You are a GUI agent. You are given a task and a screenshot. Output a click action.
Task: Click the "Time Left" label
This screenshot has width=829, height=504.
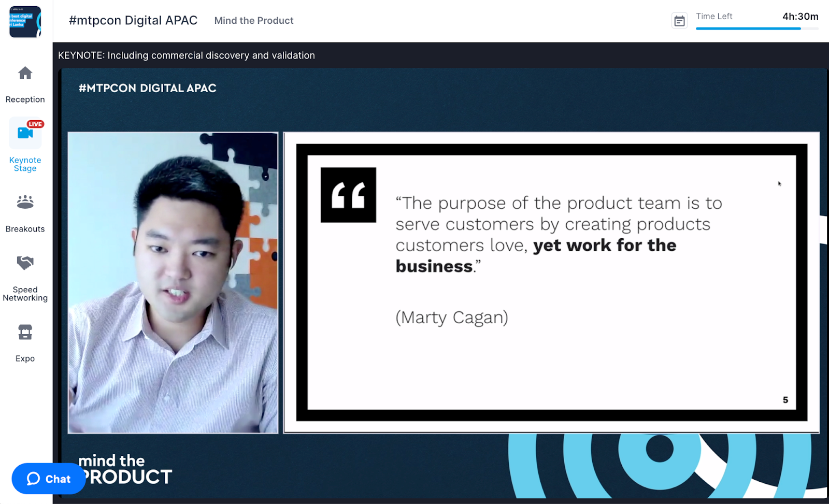(714, 17)
